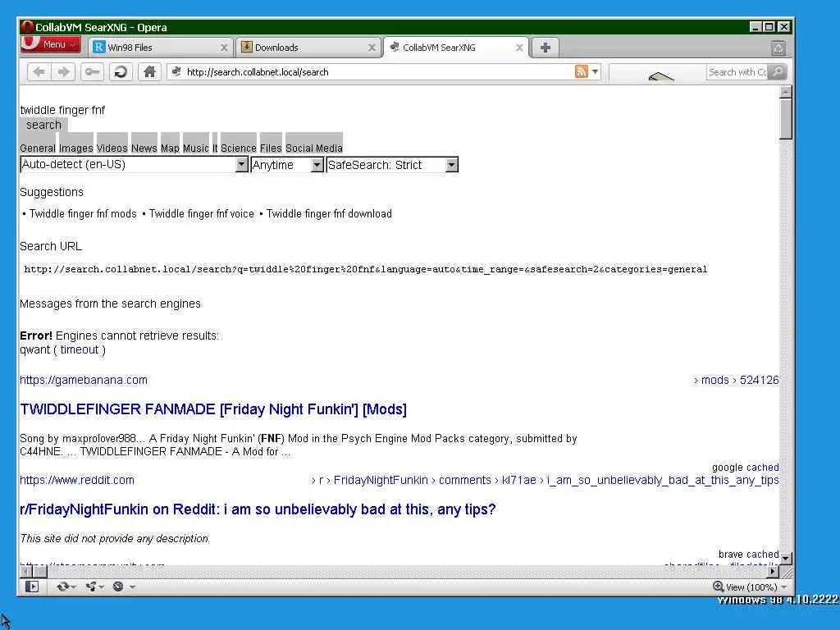Close the CollabVM SearXNG tab

pos(519,48)
